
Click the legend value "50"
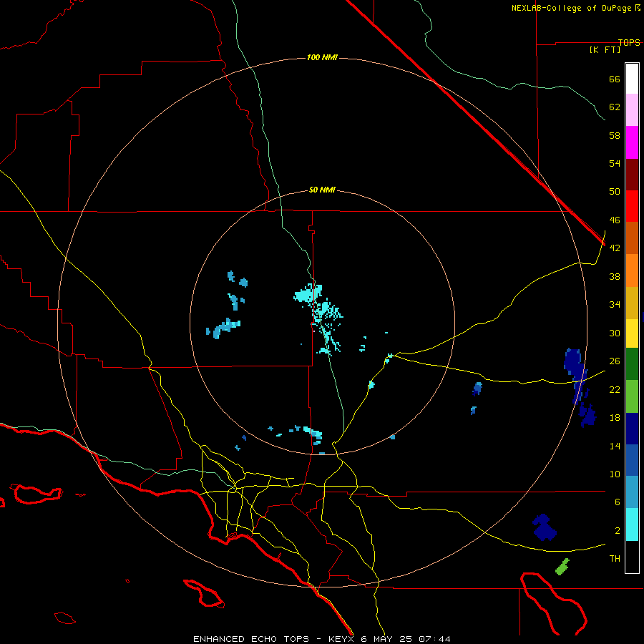coord(615,192)
